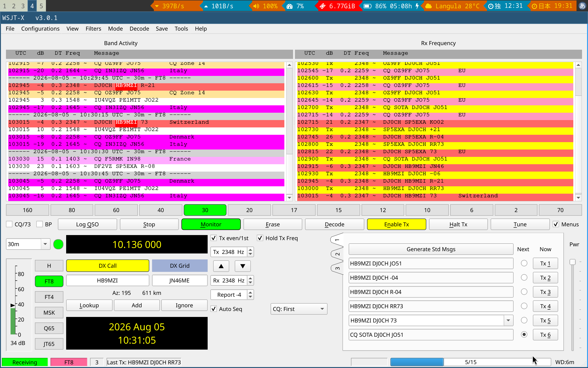Select the 20 meter band button
Viewport: 588px width, 368px height.
(249, 210)
